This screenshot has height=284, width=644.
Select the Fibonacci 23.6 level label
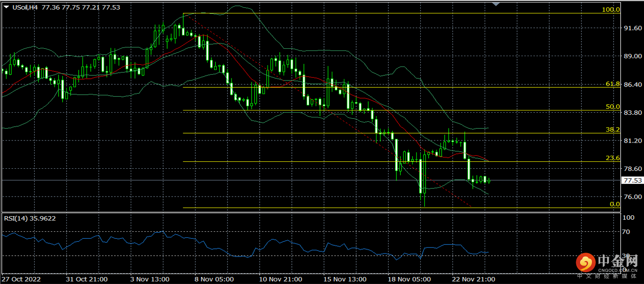[x=613, y=158]
